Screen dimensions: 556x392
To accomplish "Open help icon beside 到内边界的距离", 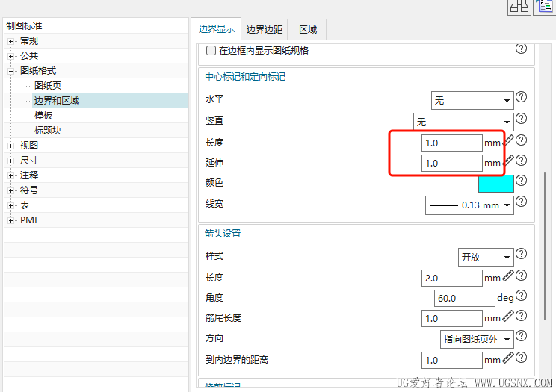I will 521,358.
